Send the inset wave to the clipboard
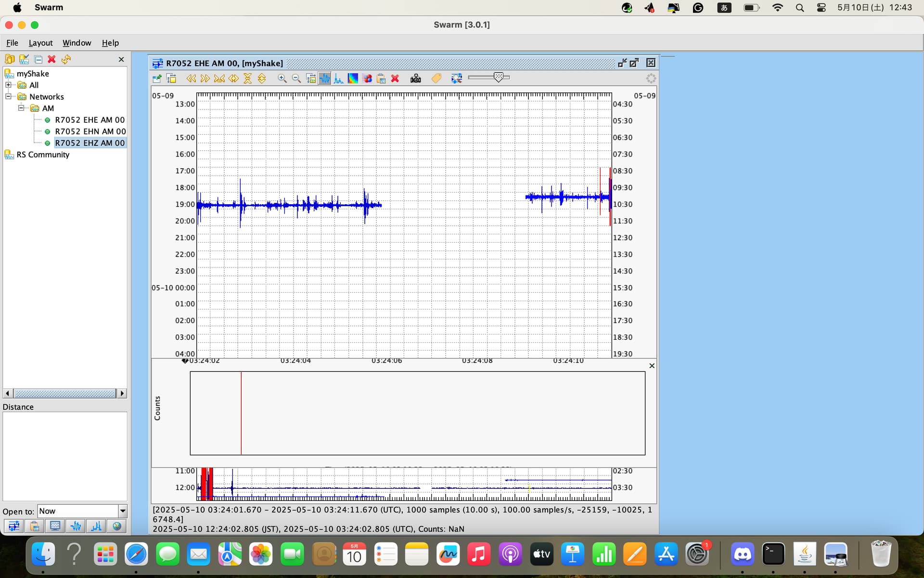924x578 pixels. [381, 79]
